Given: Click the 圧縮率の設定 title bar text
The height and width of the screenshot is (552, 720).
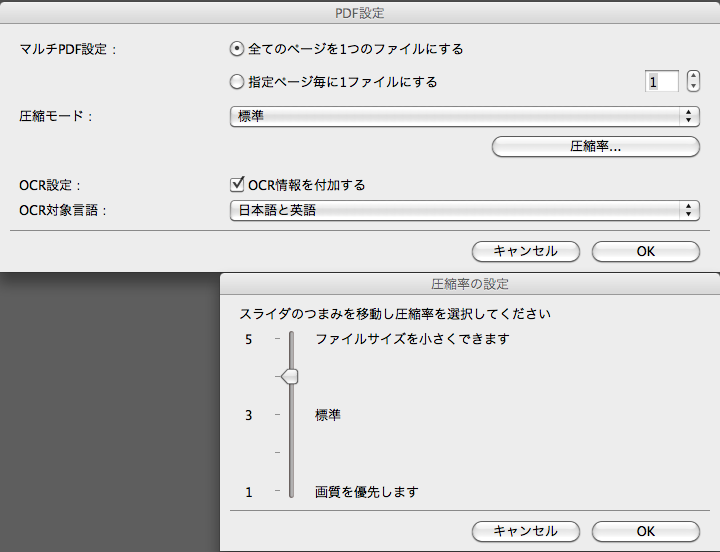Looking at the screenshot, I should pos(470,284).
